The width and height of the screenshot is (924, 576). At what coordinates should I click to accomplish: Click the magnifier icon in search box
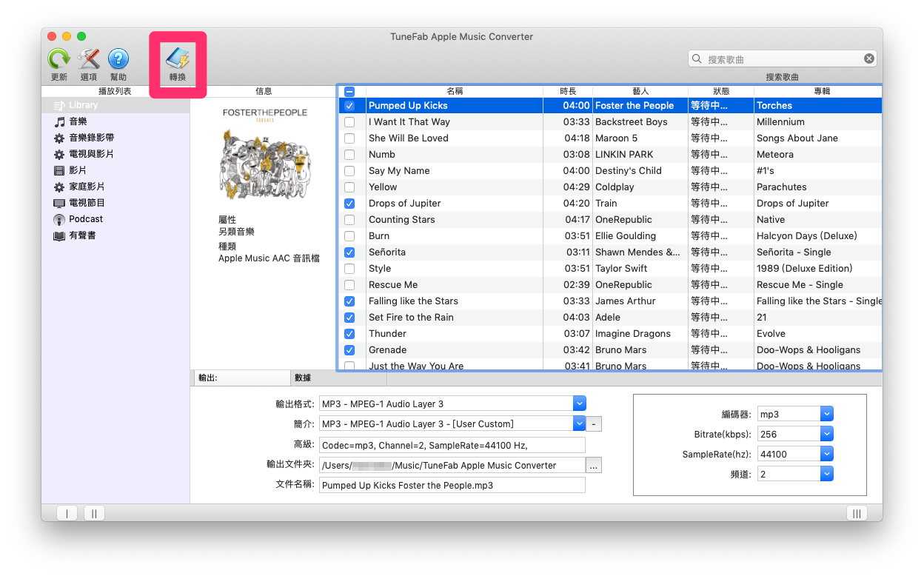coord(697,59)
